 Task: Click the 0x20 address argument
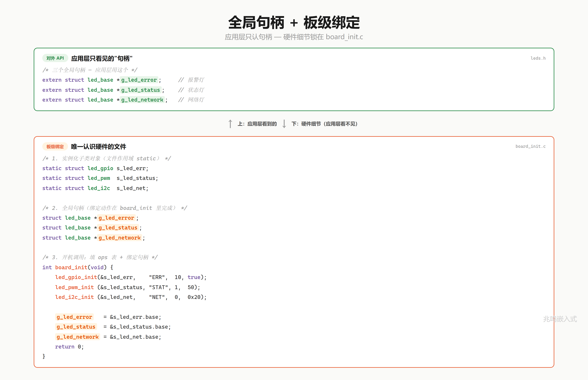click(x=194, y=297)
